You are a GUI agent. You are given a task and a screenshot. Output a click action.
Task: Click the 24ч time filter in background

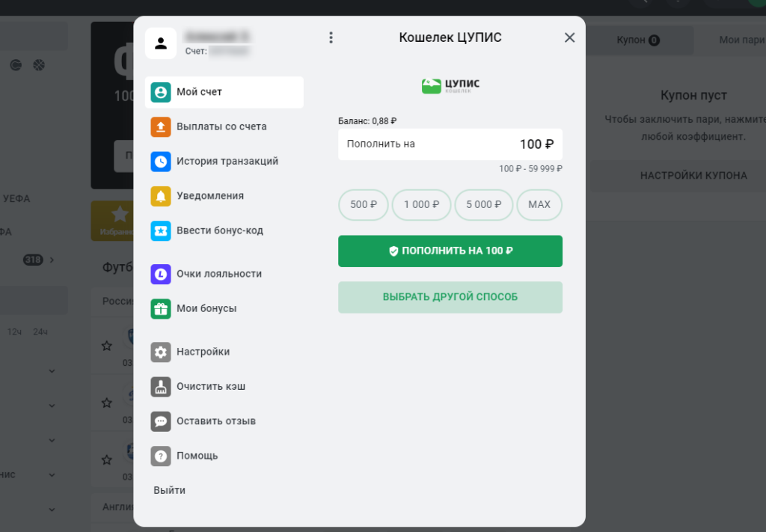tap(40, 332)
